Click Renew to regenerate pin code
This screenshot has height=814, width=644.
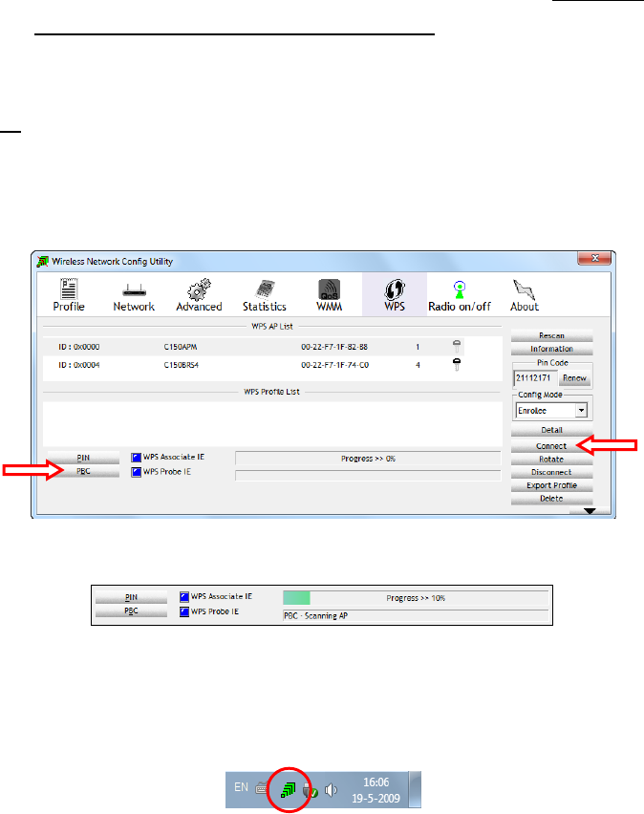574,378
